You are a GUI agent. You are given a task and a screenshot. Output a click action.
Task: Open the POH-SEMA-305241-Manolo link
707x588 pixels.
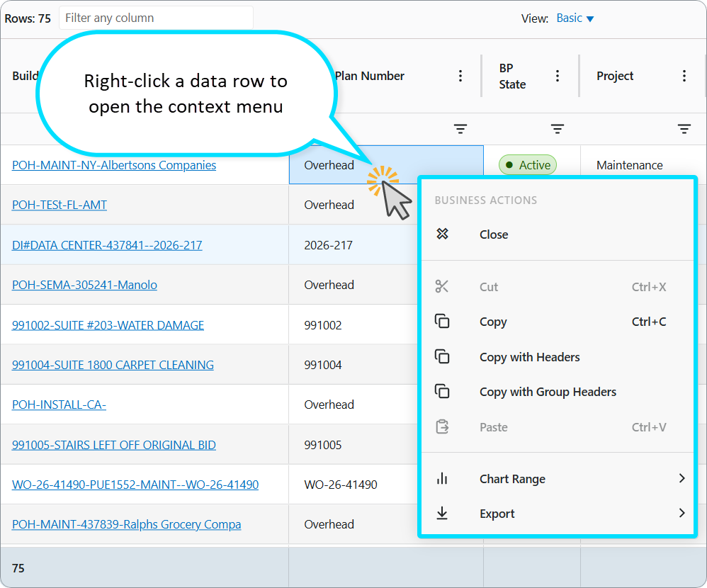click(x=84, y=285)
